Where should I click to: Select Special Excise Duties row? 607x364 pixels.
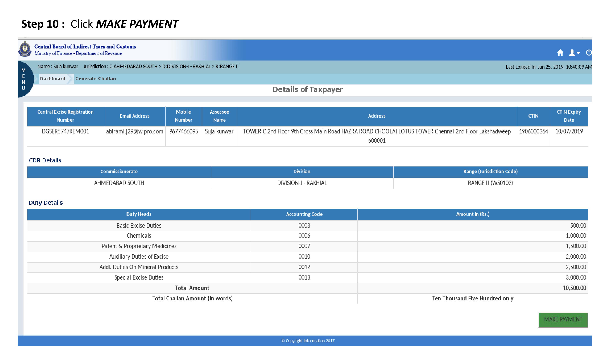pos(307,278)
